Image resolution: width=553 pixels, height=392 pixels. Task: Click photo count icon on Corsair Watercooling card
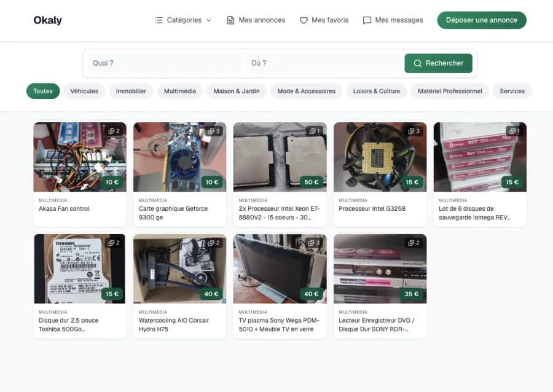click(211, 243)
